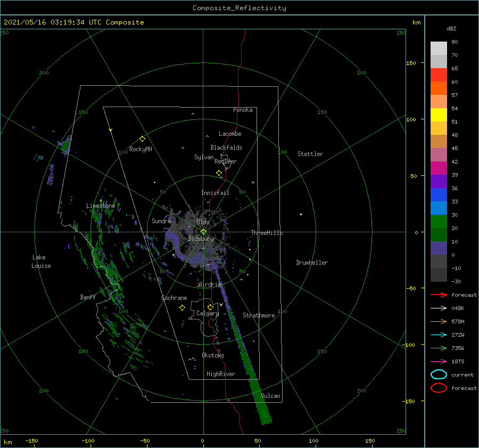Click the RedDeer city label

[226, 161]
